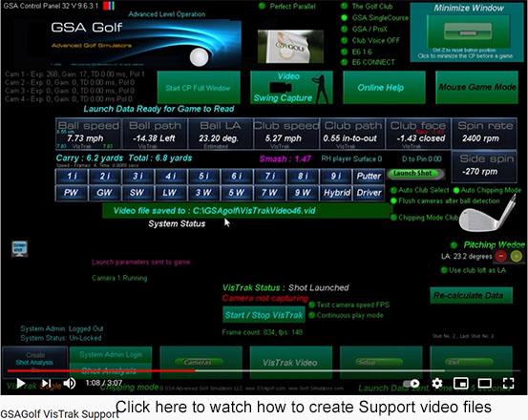Screen dimensions: 528x420
Task: Click Re-calculate Data button
Action: tap(471, 295)
